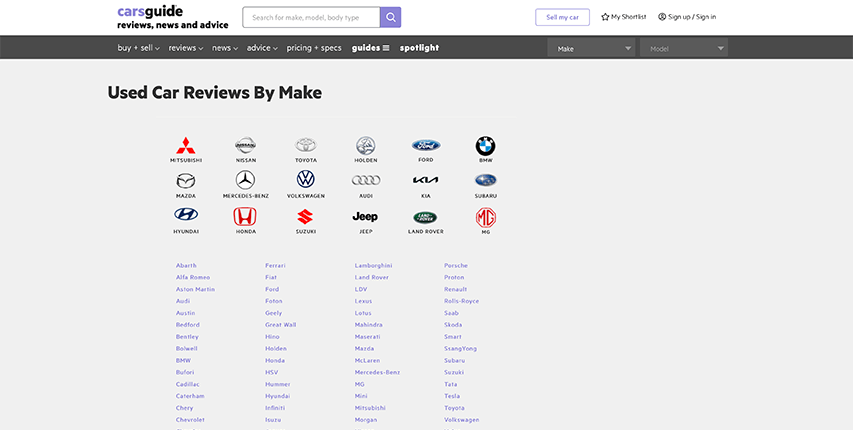Screen dimensions: 853x430
Task: Click the green Land Rover logo
Action: pyautogui.click(x=425, y=218)
